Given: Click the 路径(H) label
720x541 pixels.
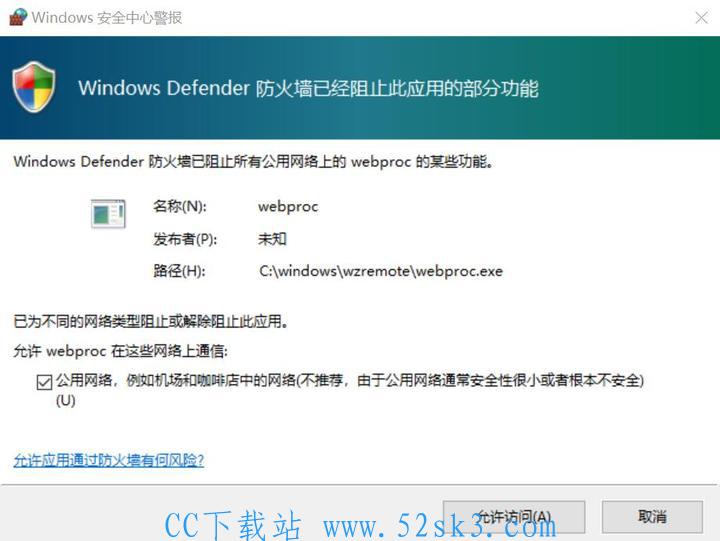Looking at the screenshot, I should (180, 271).
